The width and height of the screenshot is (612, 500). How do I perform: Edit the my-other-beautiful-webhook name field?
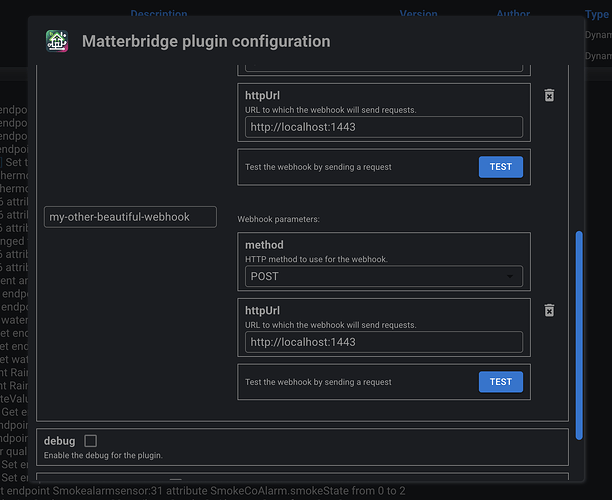[x=131, y=217]
